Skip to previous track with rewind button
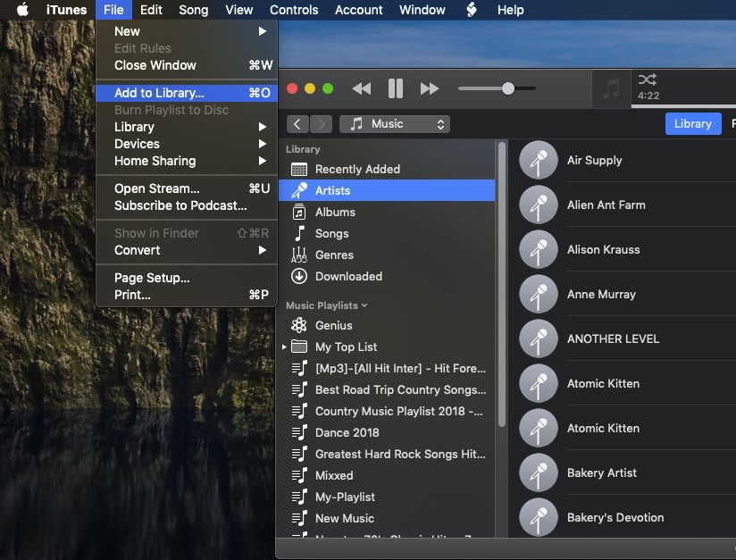The image size is (736, 560). click(x=362, y=88)
